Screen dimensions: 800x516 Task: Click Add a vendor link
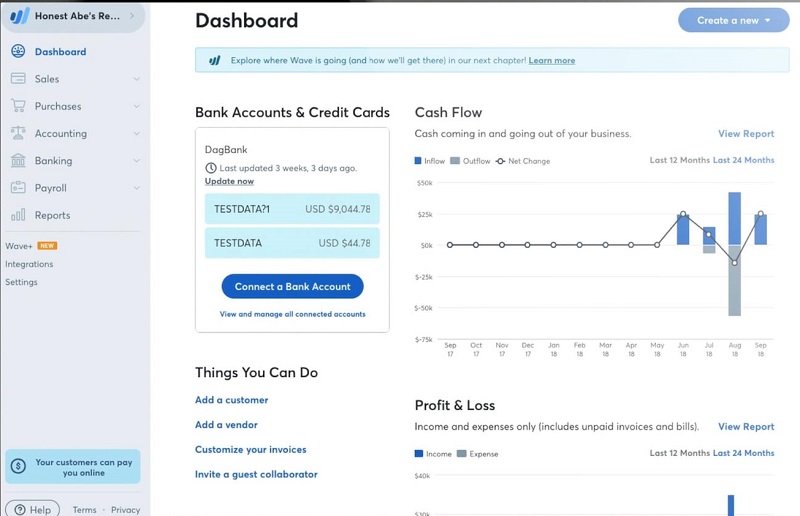point(226,425)
